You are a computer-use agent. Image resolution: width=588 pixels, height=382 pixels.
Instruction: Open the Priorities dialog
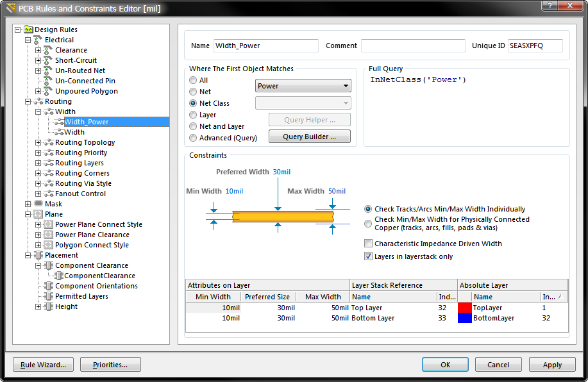pyautogui.click(x=111, y=365)
